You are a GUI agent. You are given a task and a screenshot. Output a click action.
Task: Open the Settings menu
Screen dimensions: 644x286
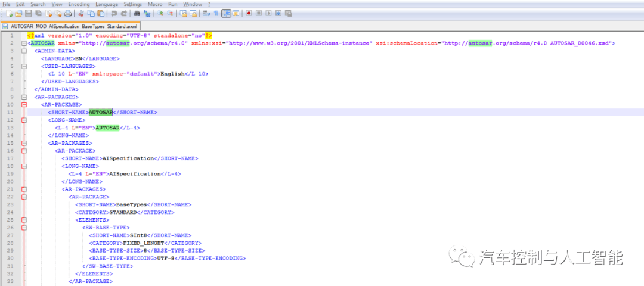pos(132,4)
